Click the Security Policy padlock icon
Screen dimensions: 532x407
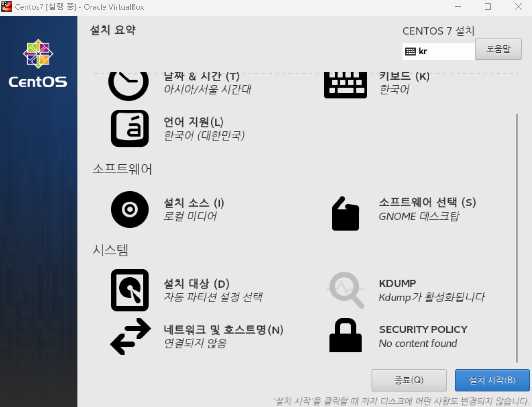(x=345, y=335)
